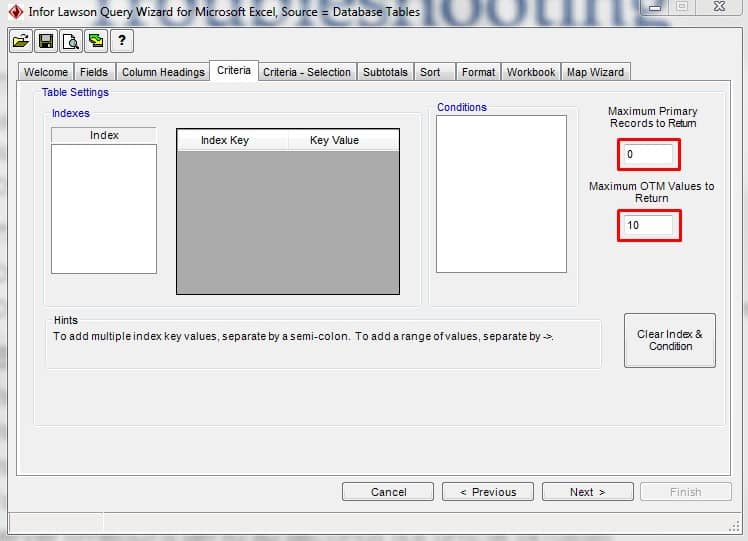Image resolution: width=748 pixels, height=541 pixels.
Task: Go to the Column Headings tab
Action: tap(163, 72)
